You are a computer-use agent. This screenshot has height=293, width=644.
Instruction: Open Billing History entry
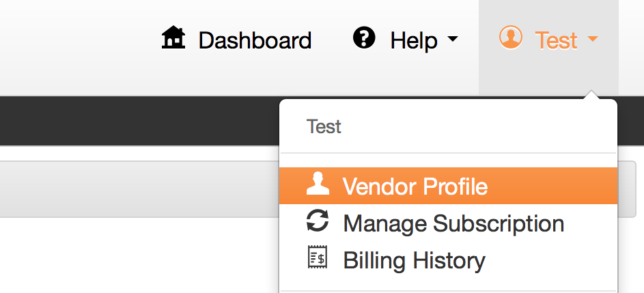(x=414, y=260)
